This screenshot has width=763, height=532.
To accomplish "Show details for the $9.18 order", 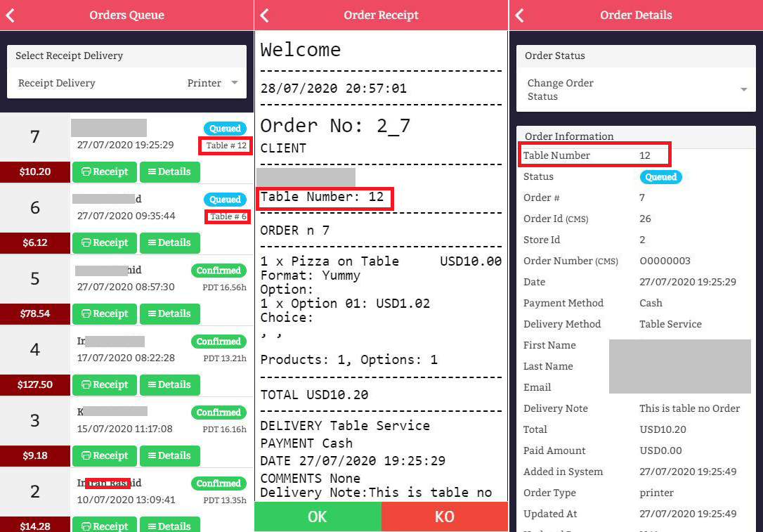I will (x=170, y=456).
